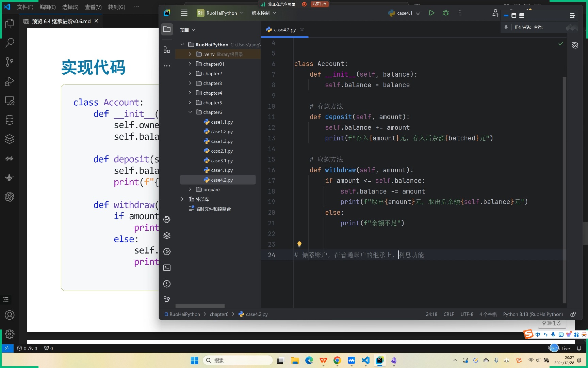
Task: Run case4.1 with the green Run icon
Action: coord(431,13)
